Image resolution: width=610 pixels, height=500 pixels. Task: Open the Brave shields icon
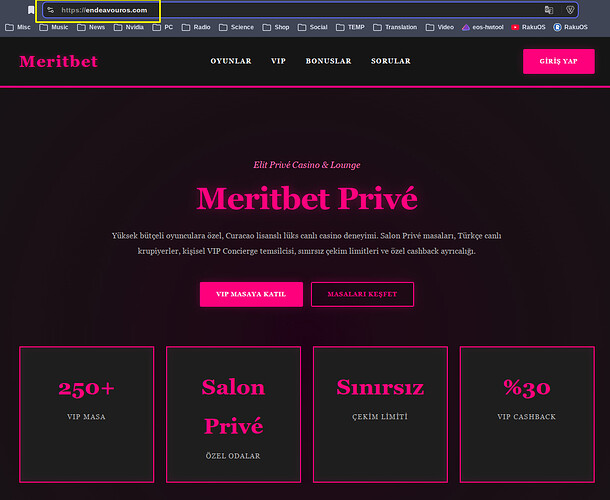[x=570, y=10]
